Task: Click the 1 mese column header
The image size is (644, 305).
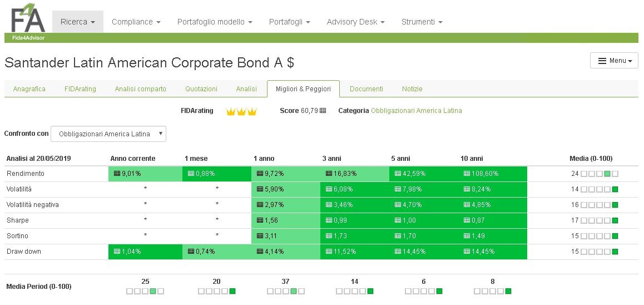Action: (196, 159)
